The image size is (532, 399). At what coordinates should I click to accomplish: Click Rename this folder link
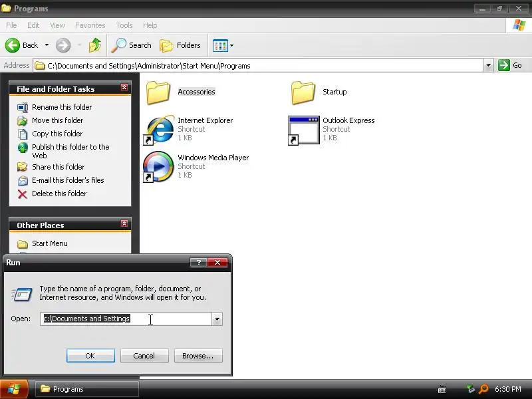[x=62, y=107]
